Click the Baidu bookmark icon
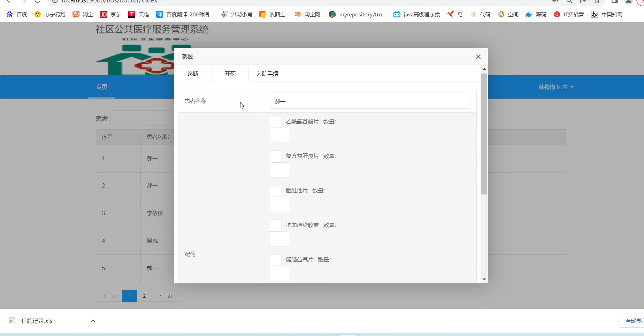The width and height of the screenshot is (644, 336). 10,14
